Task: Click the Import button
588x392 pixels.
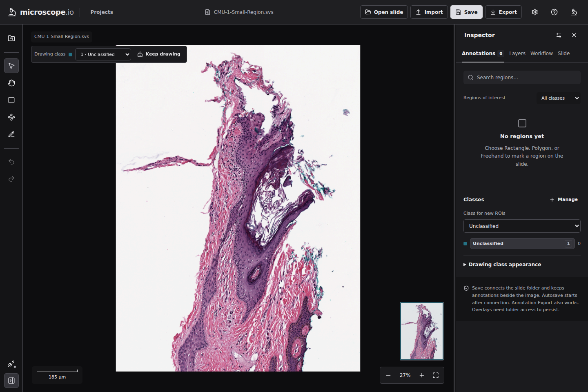Action: (429, 12)
